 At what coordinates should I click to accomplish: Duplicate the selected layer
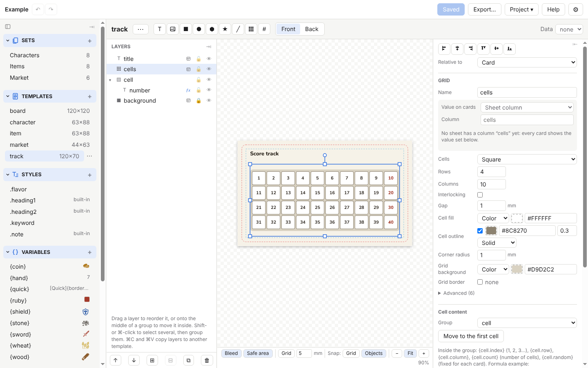(x=189, y=360)
